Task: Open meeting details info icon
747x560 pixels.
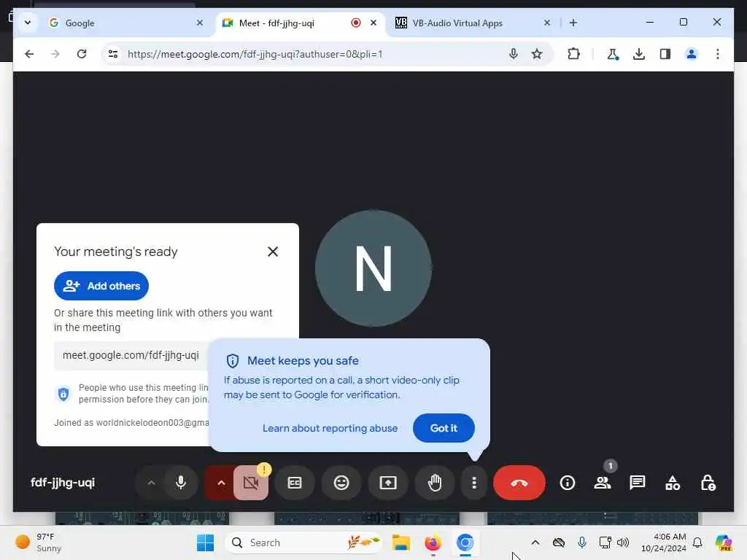Action: point(567,483)
